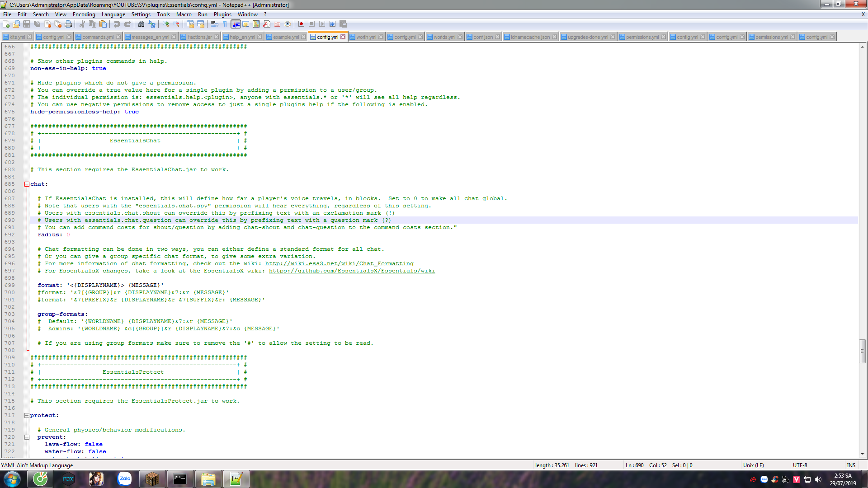Switch to the worth.yml tab
Screen dimensions: 868x488
[366, 37]
